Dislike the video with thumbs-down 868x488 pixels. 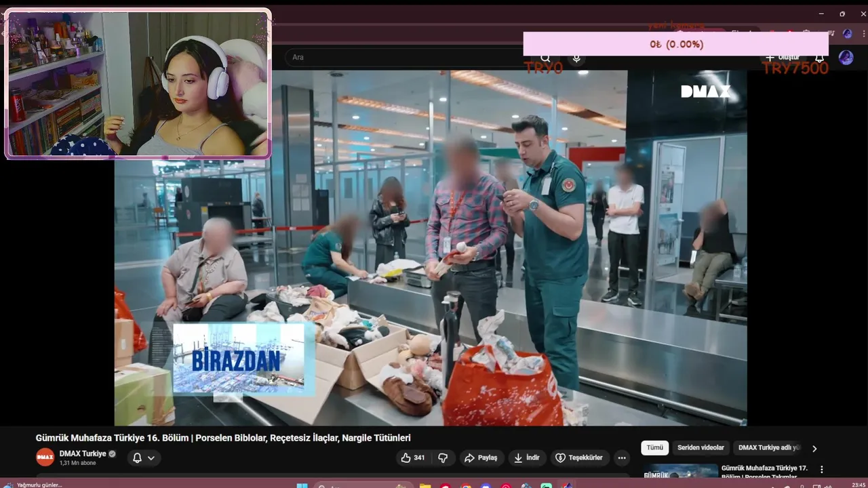click(443, 458)
